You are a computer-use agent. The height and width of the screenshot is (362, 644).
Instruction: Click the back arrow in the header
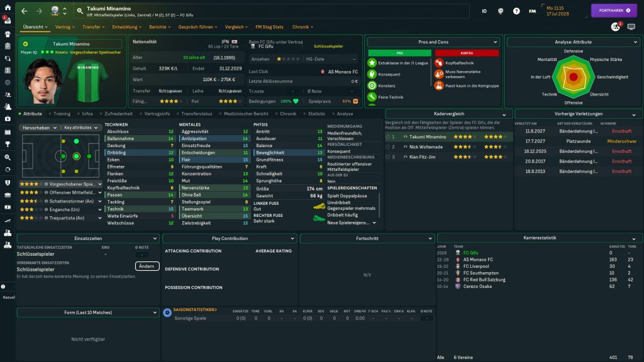pos(24,11)
